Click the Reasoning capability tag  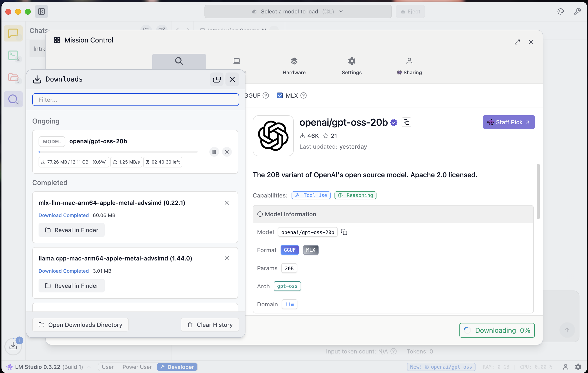pyautogui.click(x=355, y=196)
